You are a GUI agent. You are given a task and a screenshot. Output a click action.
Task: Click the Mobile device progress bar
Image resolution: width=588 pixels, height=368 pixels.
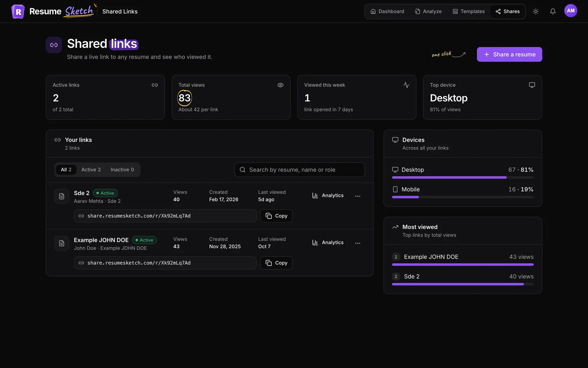pos(463,197)
